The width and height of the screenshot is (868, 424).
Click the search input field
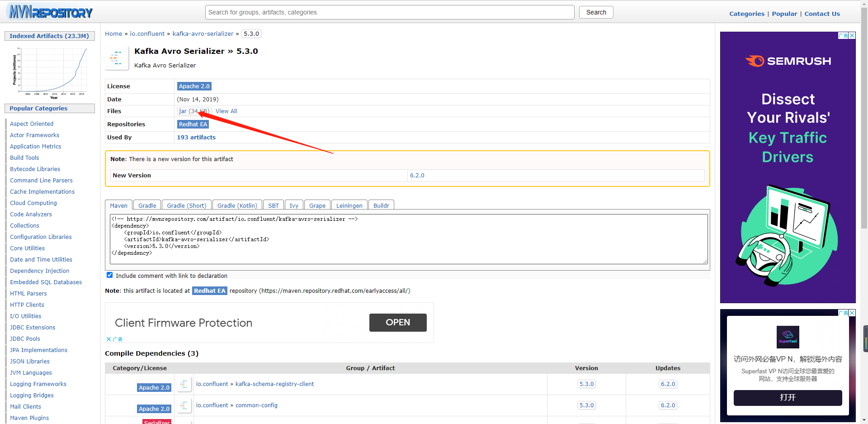point(390,12)
